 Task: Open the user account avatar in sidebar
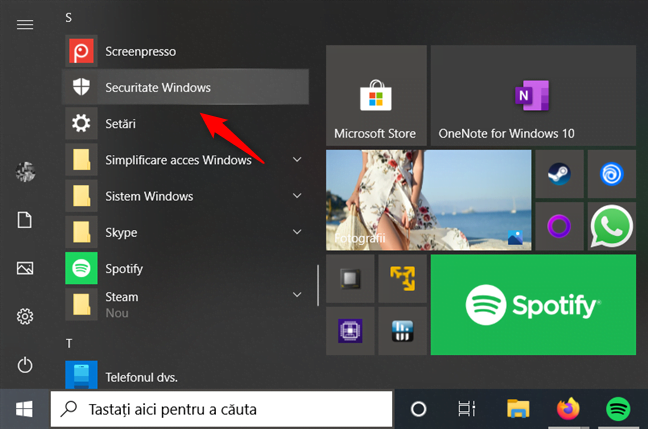(x=25, y=172)
